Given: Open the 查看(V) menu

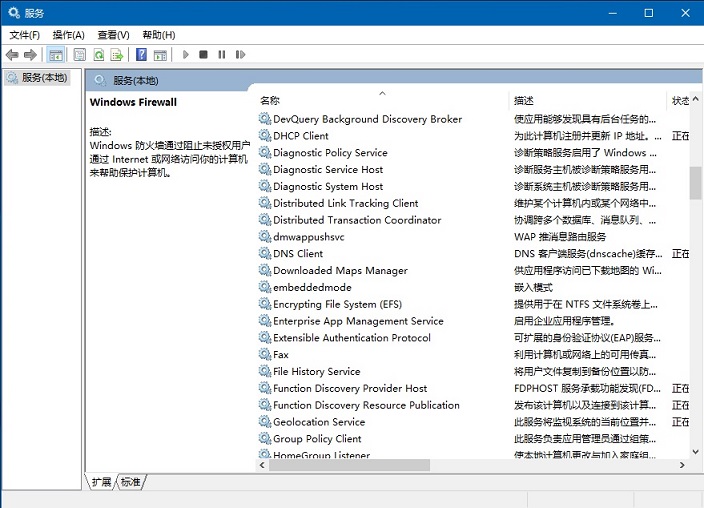Looking at the screenshot, I should point(113,35).
